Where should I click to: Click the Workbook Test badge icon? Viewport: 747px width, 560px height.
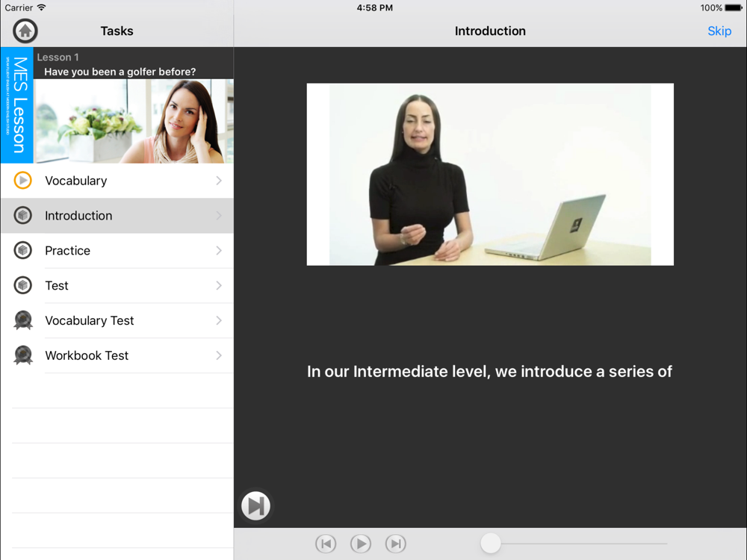(x=23, y=355)
